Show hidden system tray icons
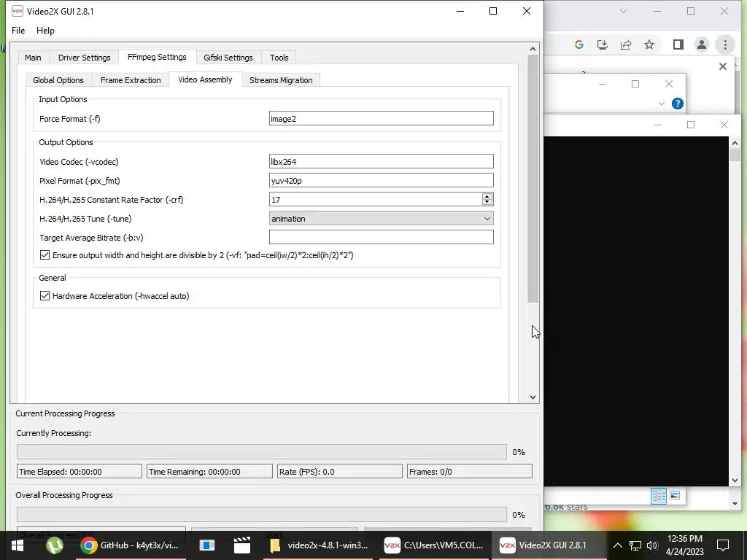The image size is (747, 560). click(617, 545)
